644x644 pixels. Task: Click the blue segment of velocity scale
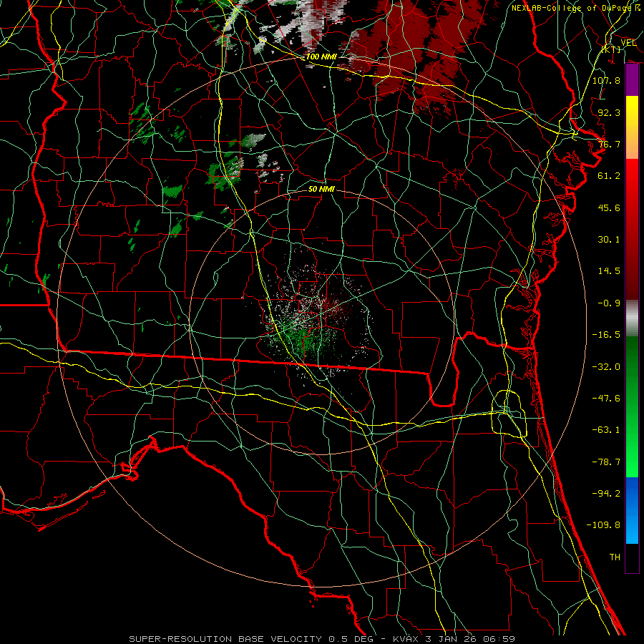(x=632, y=510)
